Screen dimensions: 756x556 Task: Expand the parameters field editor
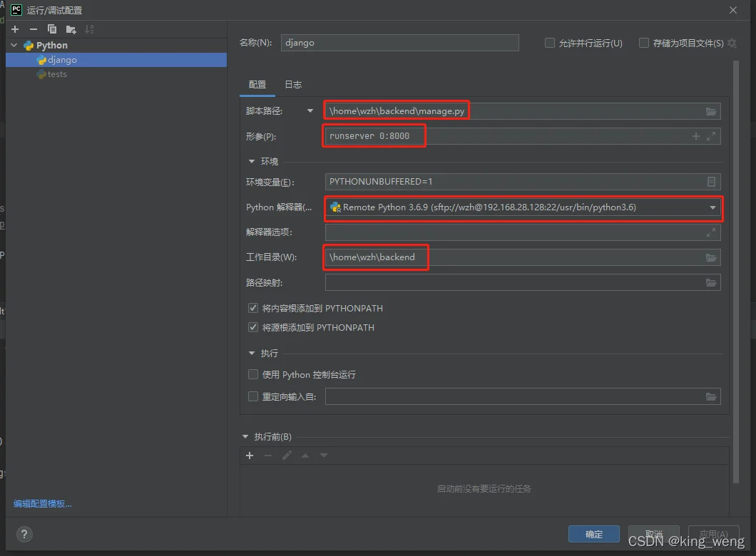pyautogui.click(x=710, y=136)
